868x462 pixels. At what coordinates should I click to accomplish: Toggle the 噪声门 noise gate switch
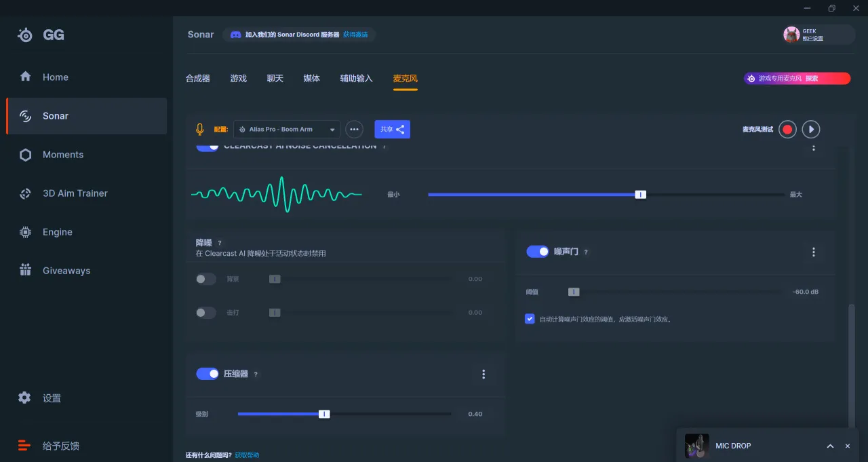coord(538,252)
